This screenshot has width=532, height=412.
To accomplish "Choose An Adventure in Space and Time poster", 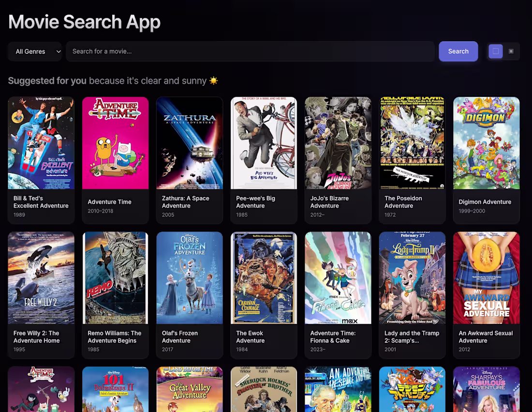I will click(338, 389).
